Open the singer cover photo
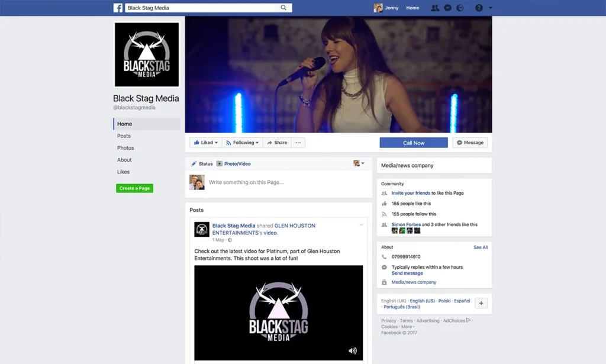Image resolution: width=606 pixels, height=364 pixels. (339, 74)
